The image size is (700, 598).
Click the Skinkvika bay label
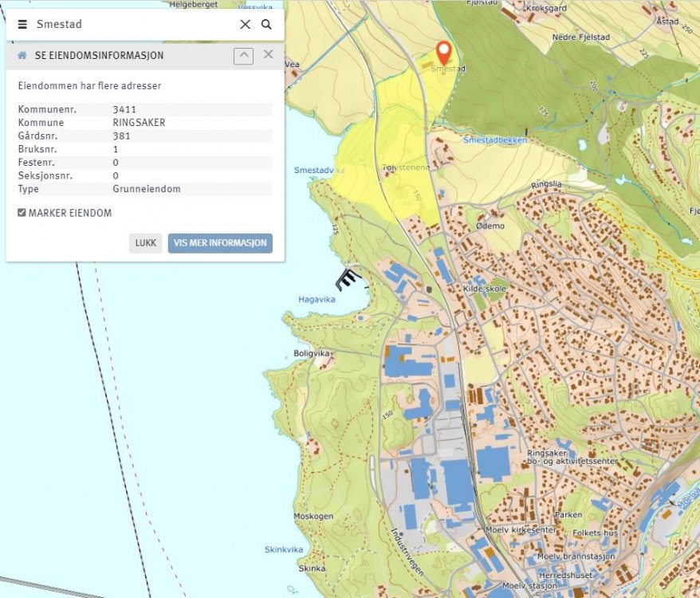[282, 550]
